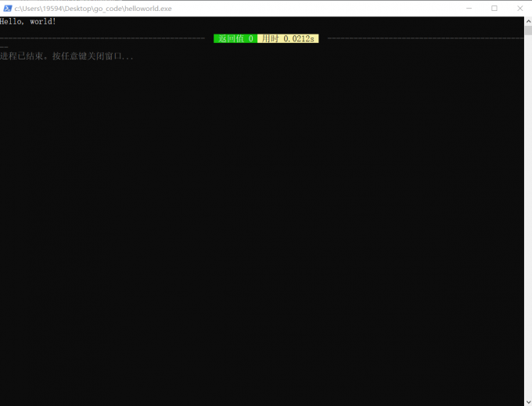Click the 'Hello, world!' output line
Image resolution: width=532 pixels, height=406 pixels.
[x=28, y=21]
